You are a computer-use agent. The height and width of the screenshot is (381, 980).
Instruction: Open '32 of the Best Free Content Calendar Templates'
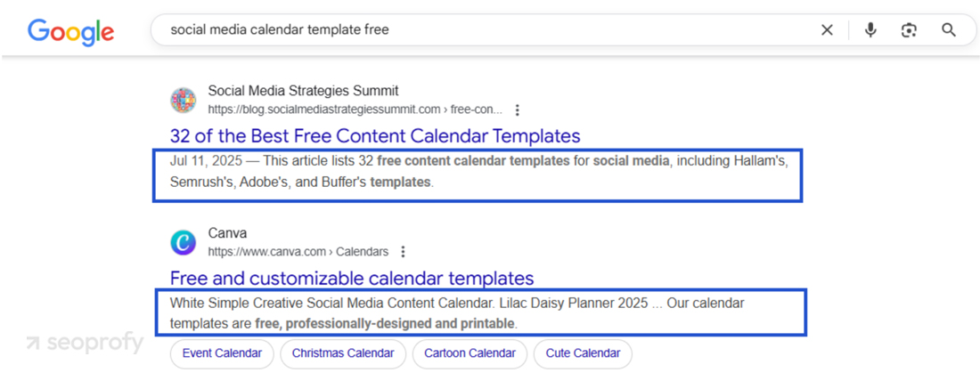tap(375, 136)
